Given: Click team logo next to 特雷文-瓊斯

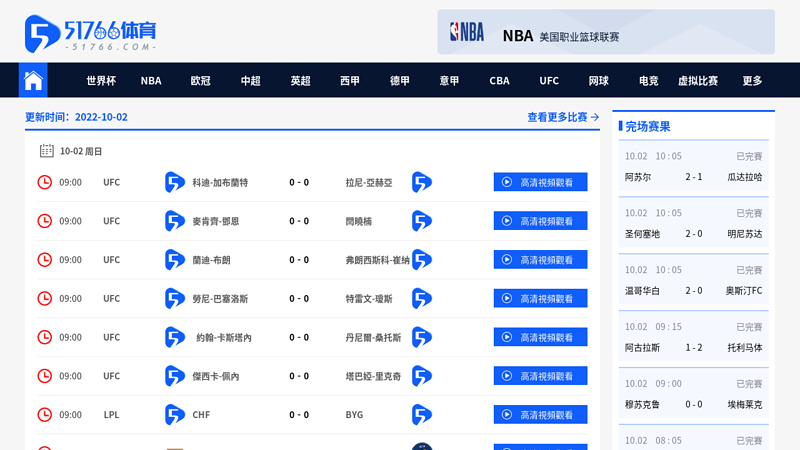Looking at the screenshot, I should pos(421,298).
